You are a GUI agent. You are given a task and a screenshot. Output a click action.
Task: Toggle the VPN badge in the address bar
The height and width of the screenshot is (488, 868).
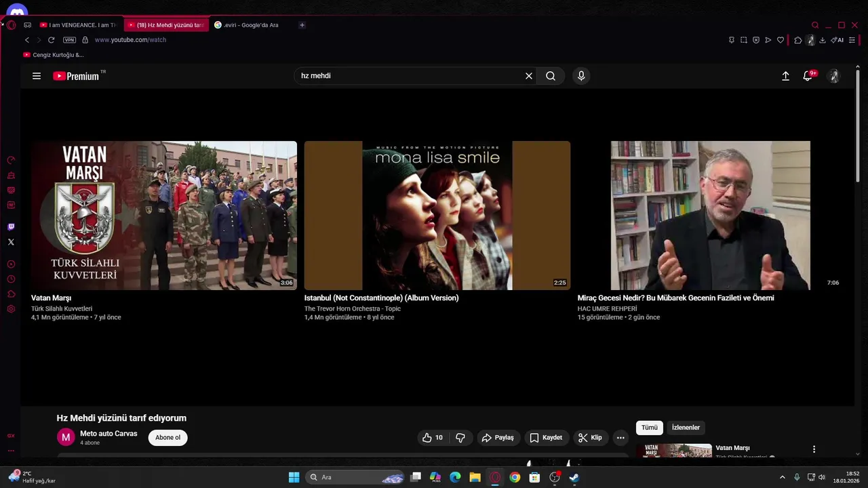(x=69, y=40)
